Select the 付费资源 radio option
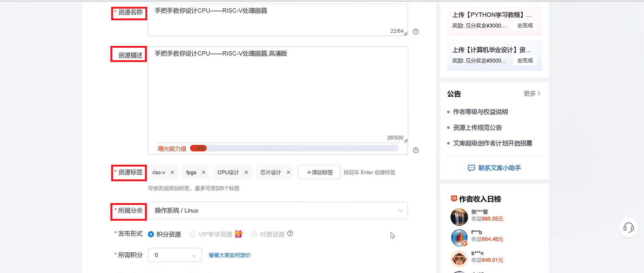 pyautogui.click(x=254, y=234)
